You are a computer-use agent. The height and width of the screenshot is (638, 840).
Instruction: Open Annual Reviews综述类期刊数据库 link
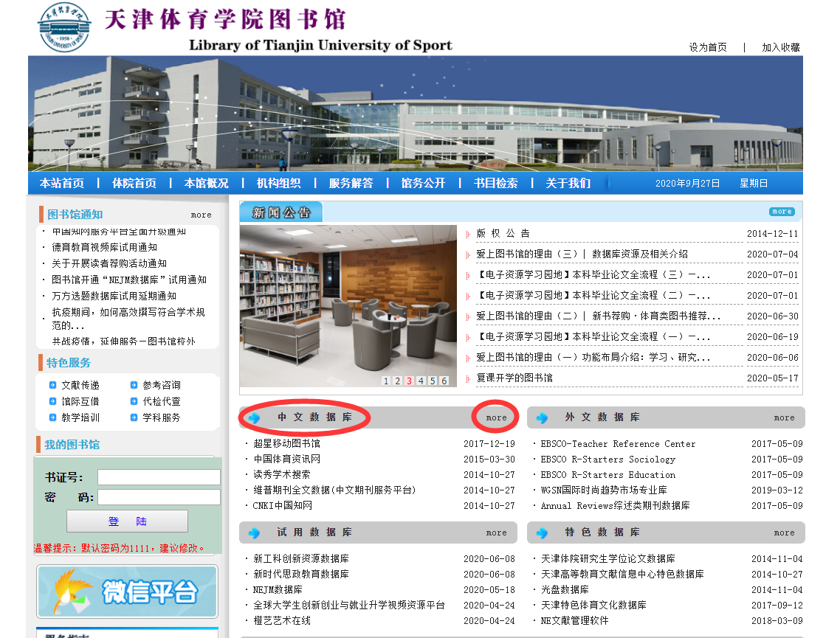click(615, 505)
